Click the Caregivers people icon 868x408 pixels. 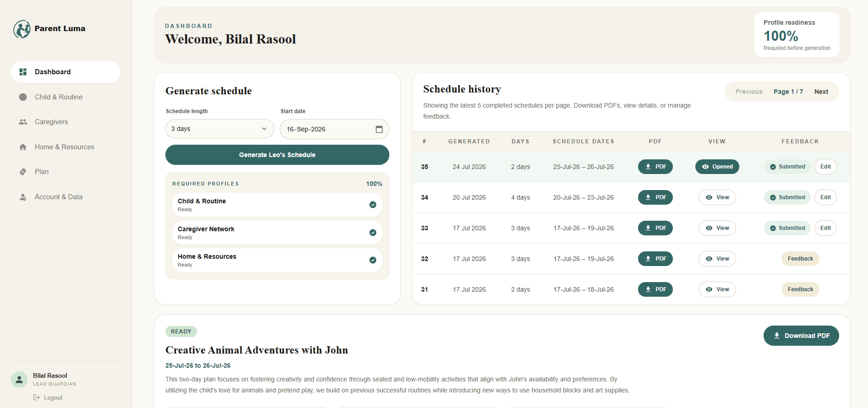[23, 122]
